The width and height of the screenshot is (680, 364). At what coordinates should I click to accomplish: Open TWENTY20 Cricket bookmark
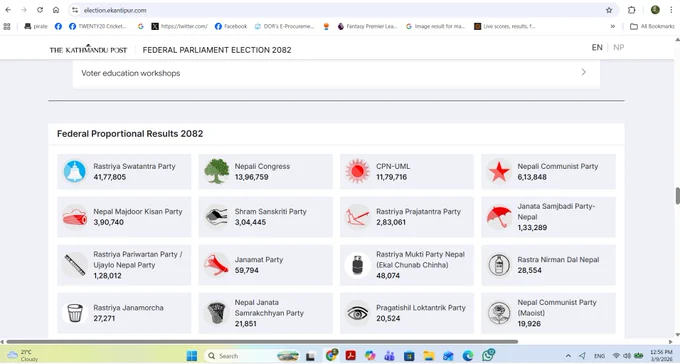pos(98,26)
